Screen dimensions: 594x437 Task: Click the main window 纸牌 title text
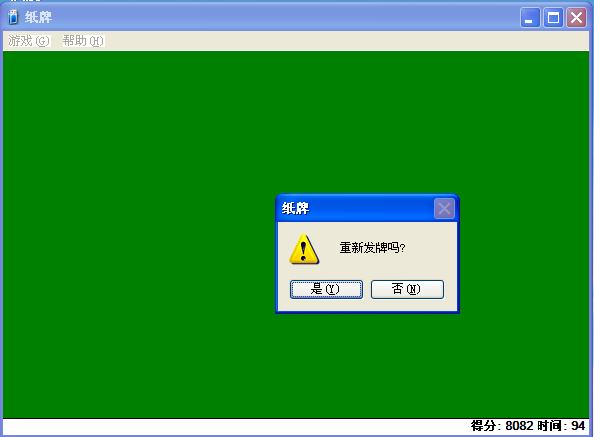click(38, 17)
